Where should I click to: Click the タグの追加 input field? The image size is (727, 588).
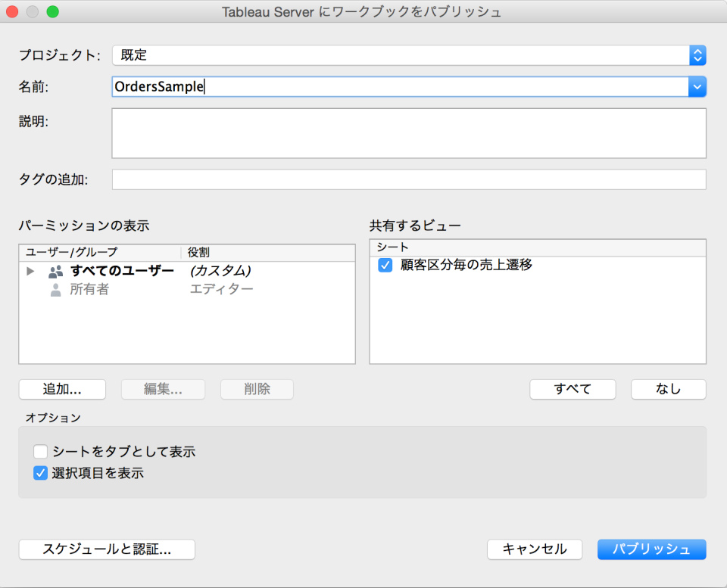pos(409,179)
